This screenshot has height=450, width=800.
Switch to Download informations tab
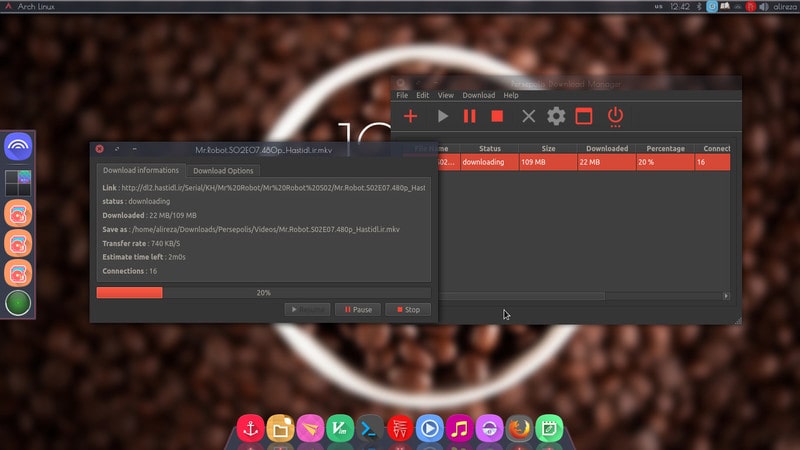click(x=141, y=170)
